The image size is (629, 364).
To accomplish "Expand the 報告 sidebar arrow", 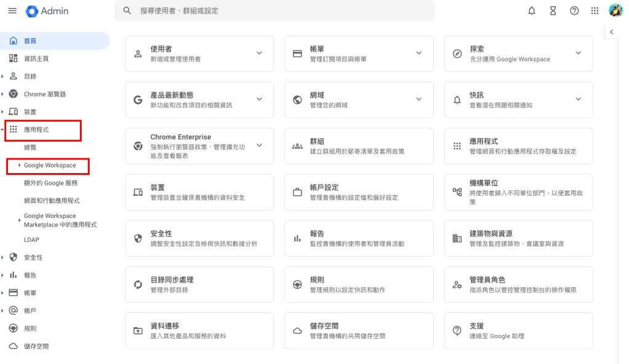I will click(x=2, y=276).
